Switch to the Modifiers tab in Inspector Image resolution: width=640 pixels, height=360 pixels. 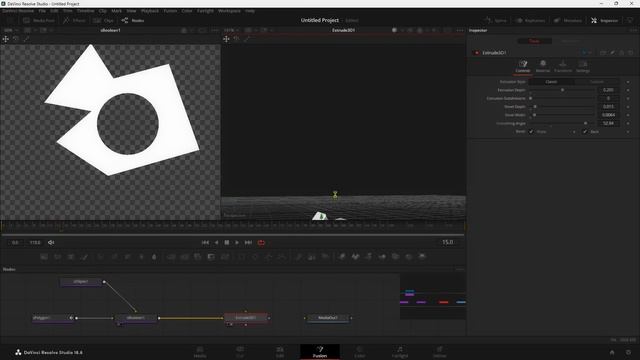point(571,41)
